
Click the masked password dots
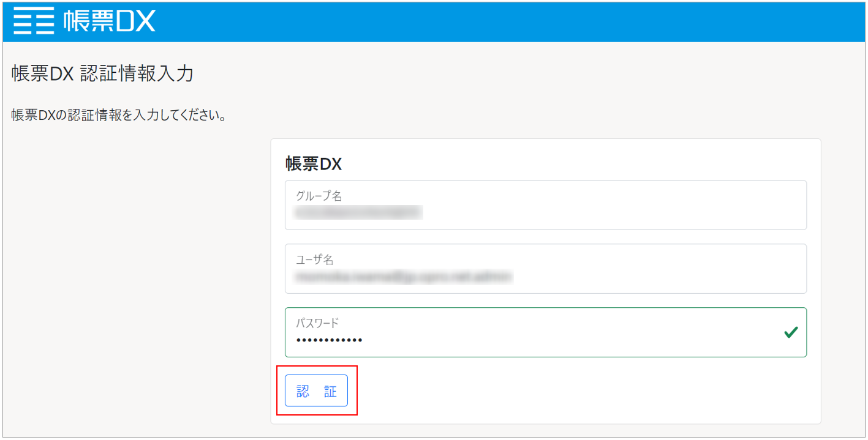click(329, 340)
